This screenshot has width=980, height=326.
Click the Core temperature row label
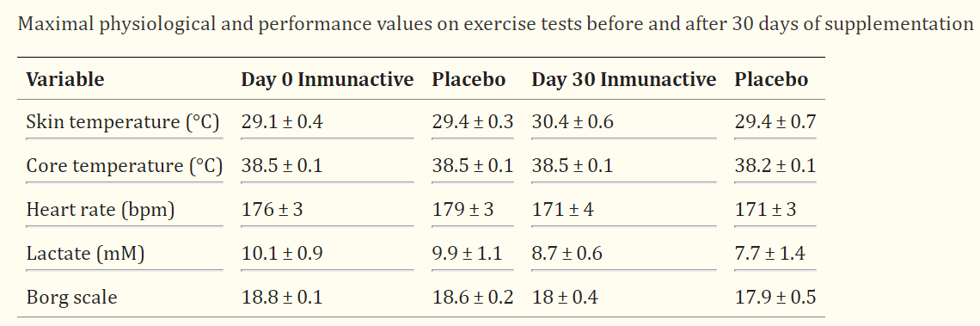(x=125, y=166)
